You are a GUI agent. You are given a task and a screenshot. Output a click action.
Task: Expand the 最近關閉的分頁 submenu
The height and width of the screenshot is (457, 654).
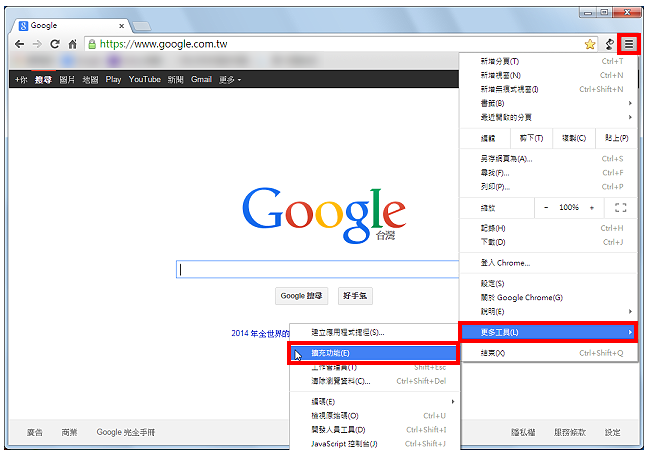tap(548, 117)
